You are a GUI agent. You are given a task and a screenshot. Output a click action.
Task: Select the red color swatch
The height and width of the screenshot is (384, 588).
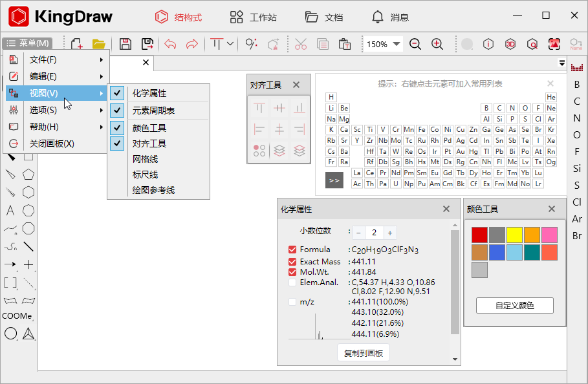point(479,234)
